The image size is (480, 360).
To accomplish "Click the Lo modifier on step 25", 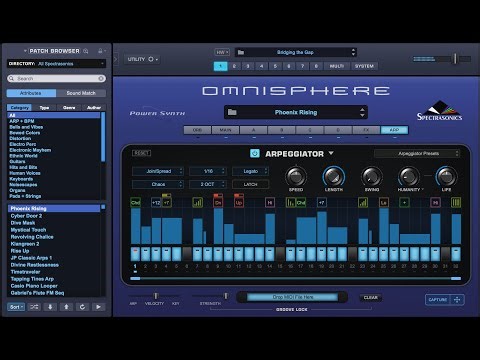I will [384, 202].
